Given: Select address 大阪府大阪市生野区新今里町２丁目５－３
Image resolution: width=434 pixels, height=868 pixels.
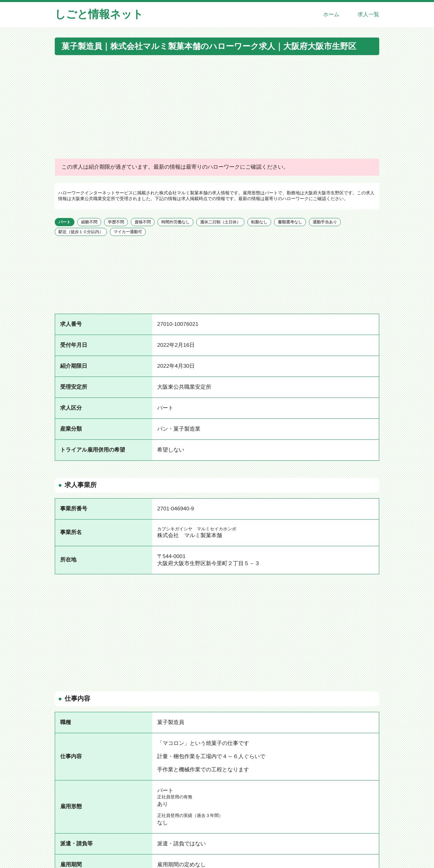Looking at the screenshot, I should [x=208, y=563].
